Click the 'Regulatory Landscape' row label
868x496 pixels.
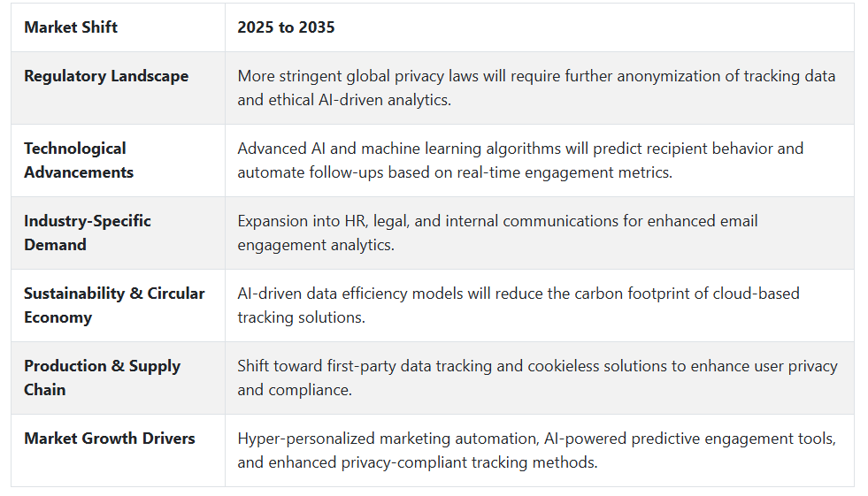click(106, 76)
